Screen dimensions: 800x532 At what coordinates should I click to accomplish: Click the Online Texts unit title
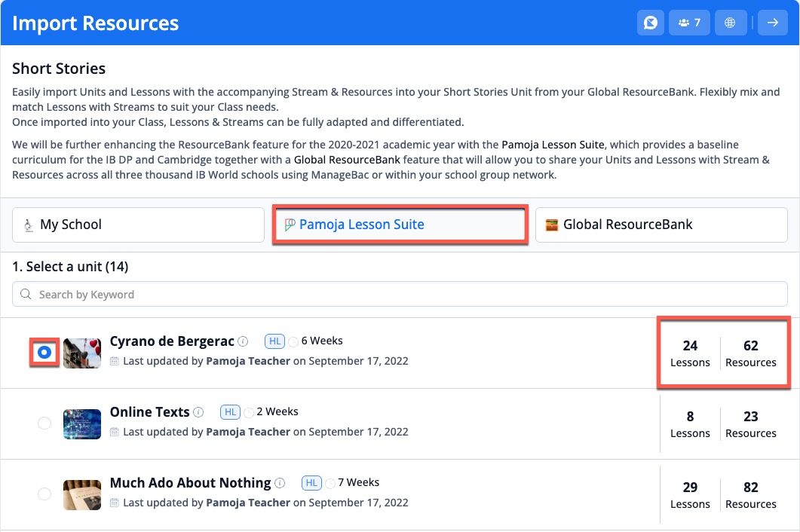point(149,412)
